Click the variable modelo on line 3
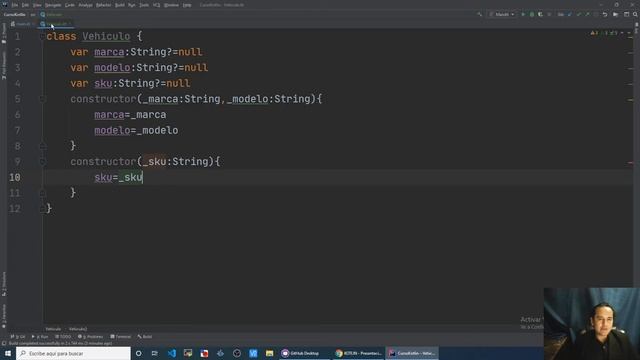This screenshot has width=640, height=360. 112,68
